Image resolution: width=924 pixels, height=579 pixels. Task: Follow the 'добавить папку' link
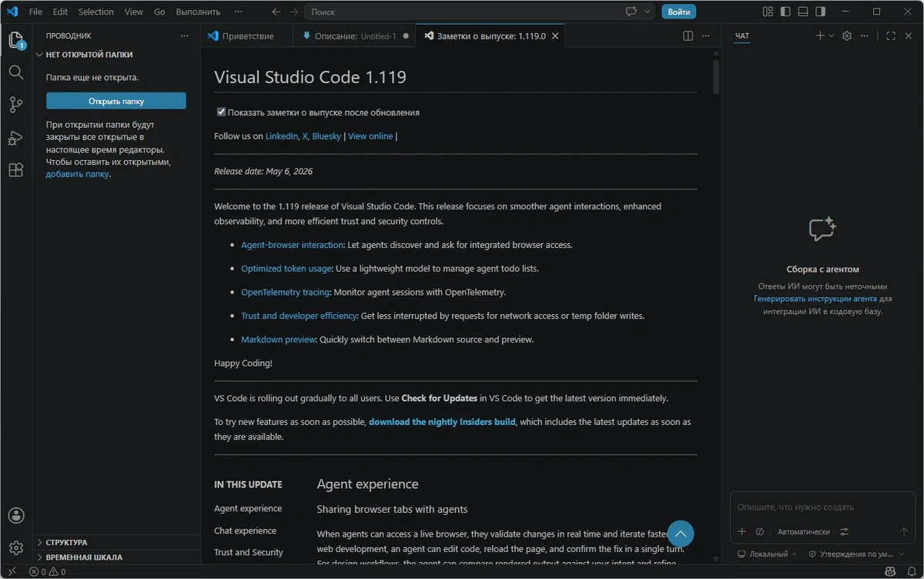[77, 174]
